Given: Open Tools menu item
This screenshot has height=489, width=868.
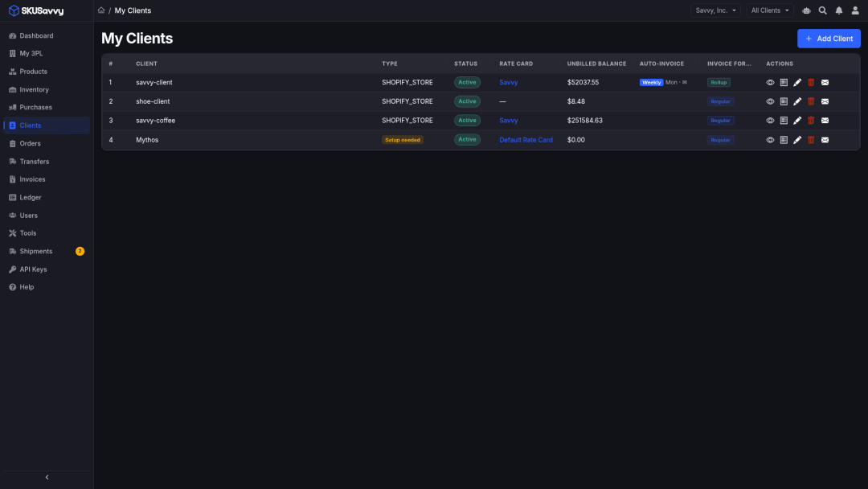Looking at the screenshot, I should pos(47,233).
